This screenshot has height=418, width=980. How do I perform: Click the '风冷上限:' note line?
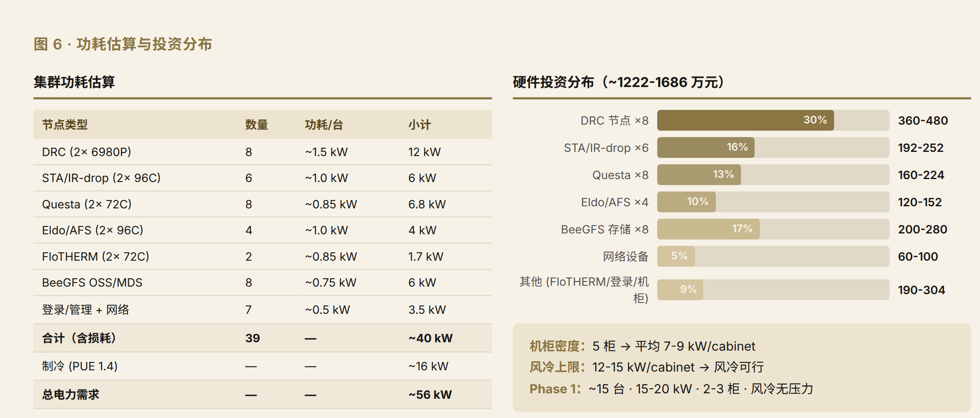(x=647, y=367)
